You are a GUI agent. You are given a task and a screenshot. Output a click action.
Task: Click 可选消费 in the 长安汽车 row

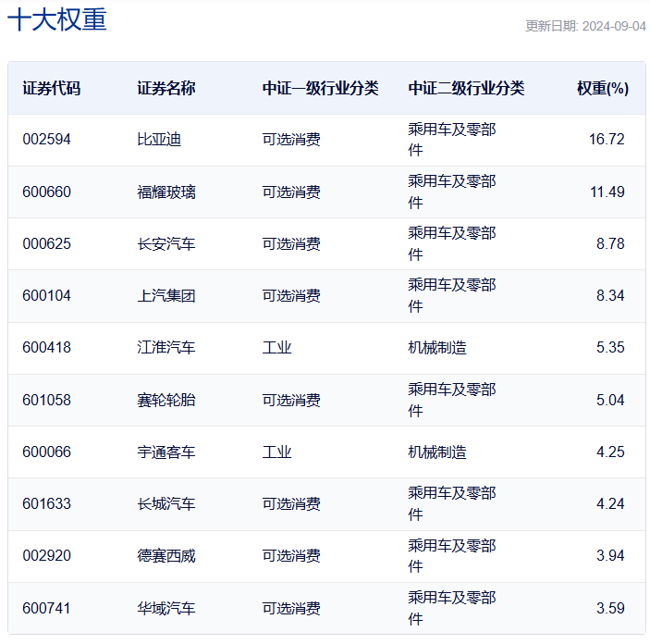pyautogui.click(x=291, y=244)
